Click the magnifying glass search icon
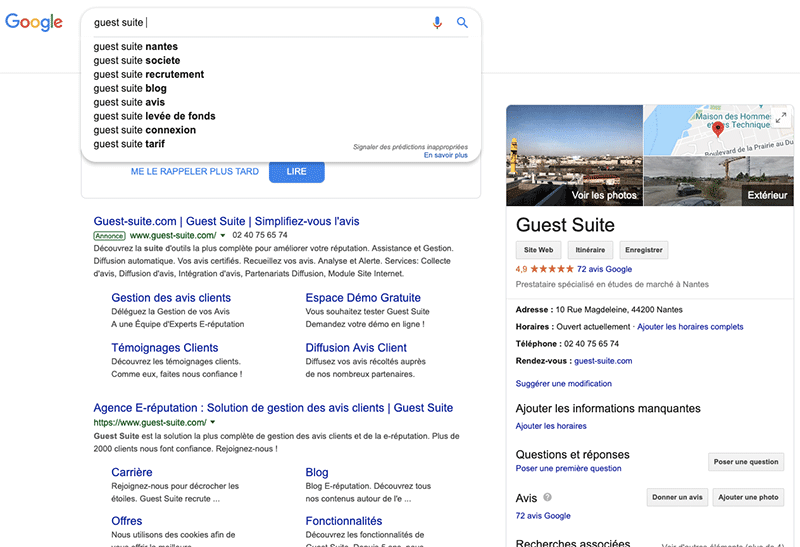Viewport: 800px width, 547px height. (462, 22)
